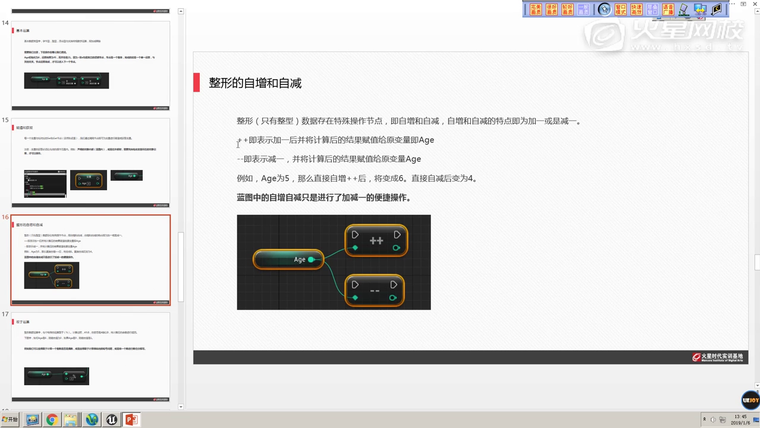Screen dimensions: 760x428
Task: Click the Start button on the taskbar
Action: (10, 419)
